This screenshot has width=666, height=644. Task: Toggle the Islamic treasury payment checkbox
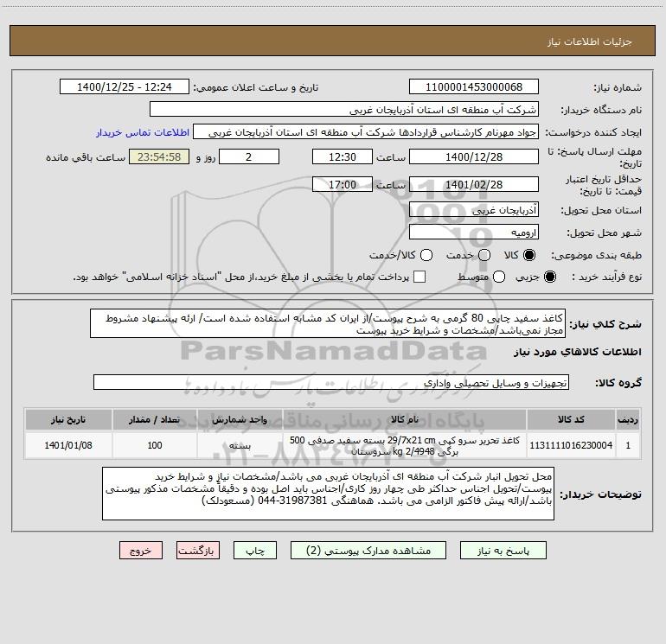point(419,277)
